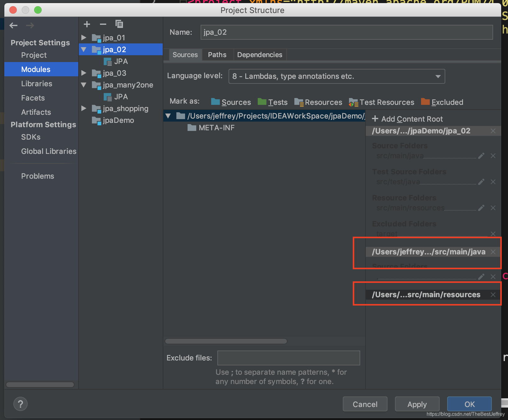Image resolution: width=508 pixels, height=420 pixels.
Task: Open Artifacts settings
Action: pos(36,112)
